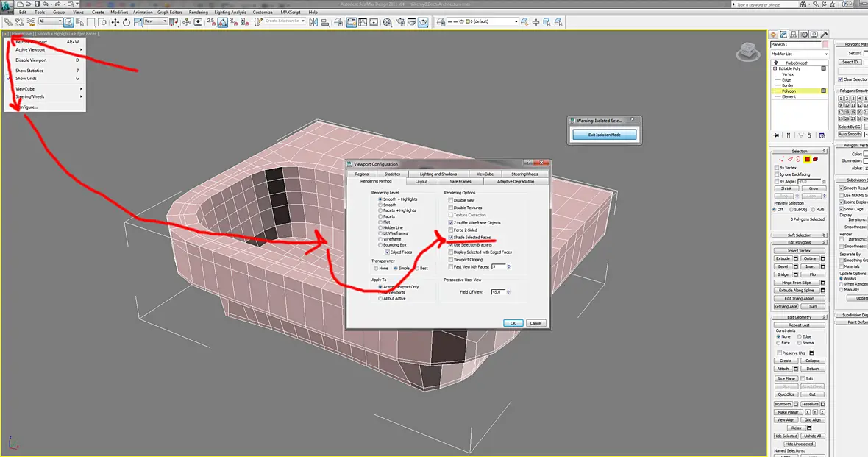The width and height of the screenshot is (868, 457).
Task: Enable the Disable View checkbox
Action: click(451, 200)
